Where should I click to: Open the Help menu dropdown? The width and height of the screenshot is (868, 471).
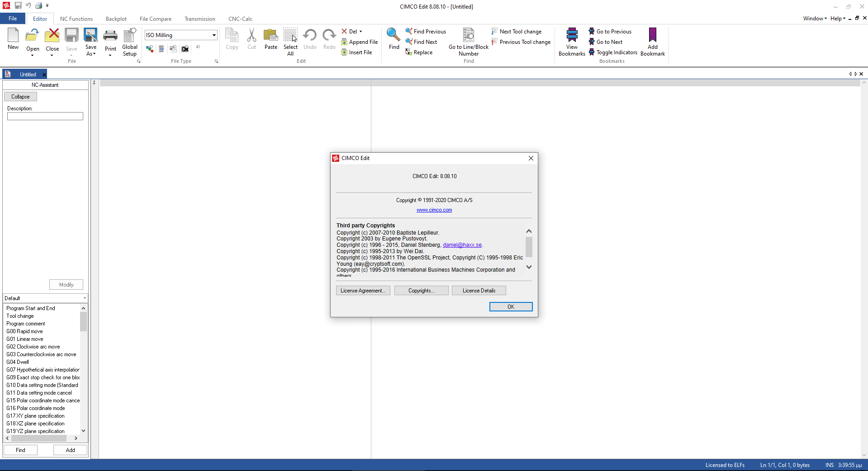(x=838, y=18)
